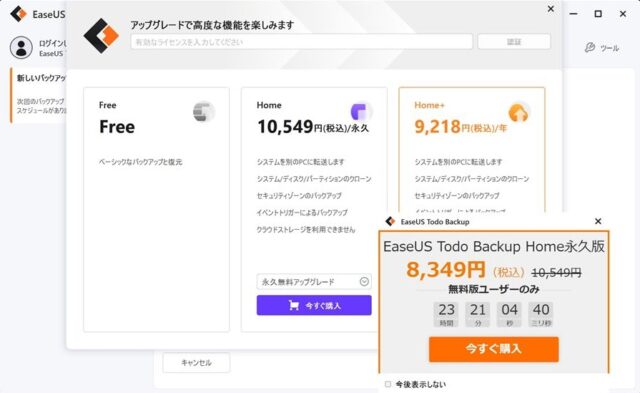
Task: Click the キャンセル button
Action: pos(196,362)
